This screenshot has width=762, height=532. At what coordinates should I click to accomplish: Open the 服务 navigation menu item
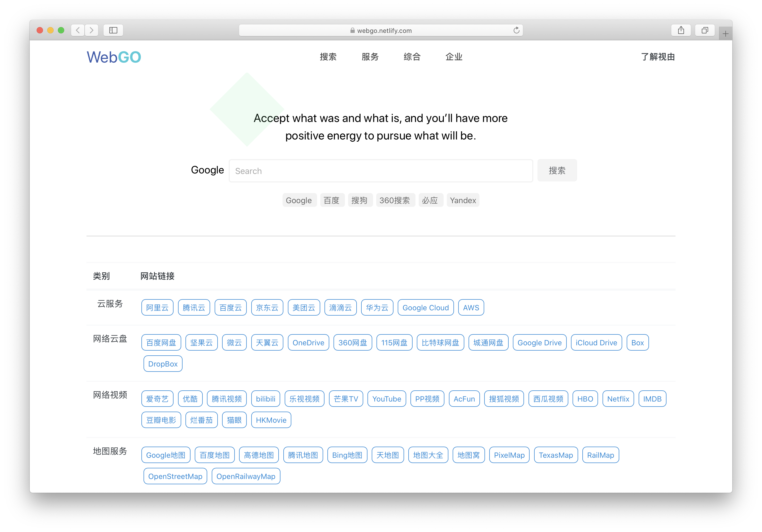369,56
